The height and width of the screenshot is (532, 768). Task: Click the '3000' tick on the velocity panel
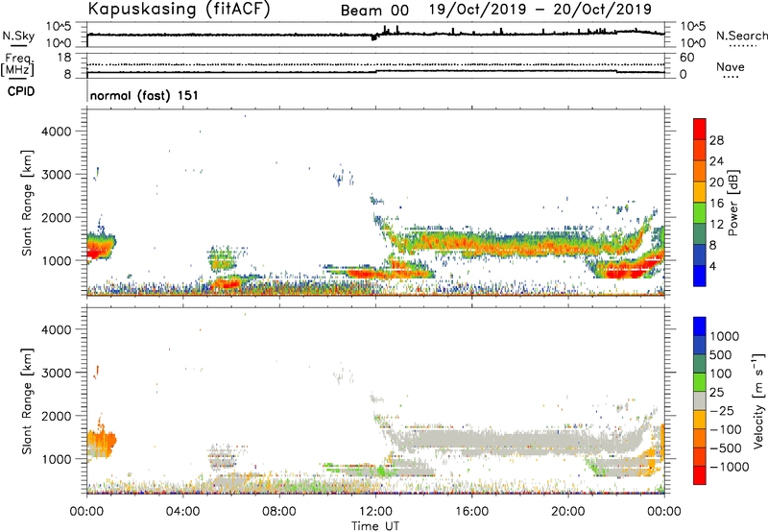(x=57, y=373)
